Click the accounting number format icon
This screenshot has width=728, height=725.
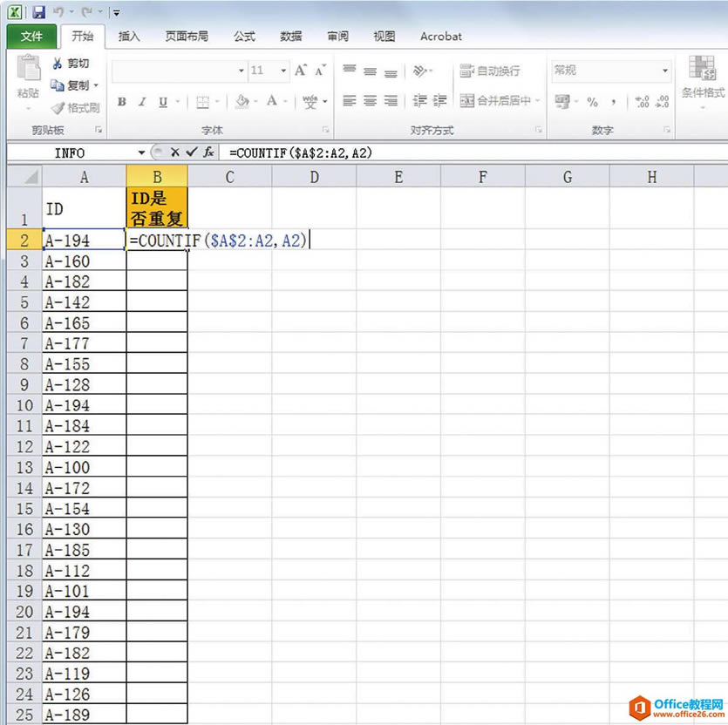(x=562, y=101)
